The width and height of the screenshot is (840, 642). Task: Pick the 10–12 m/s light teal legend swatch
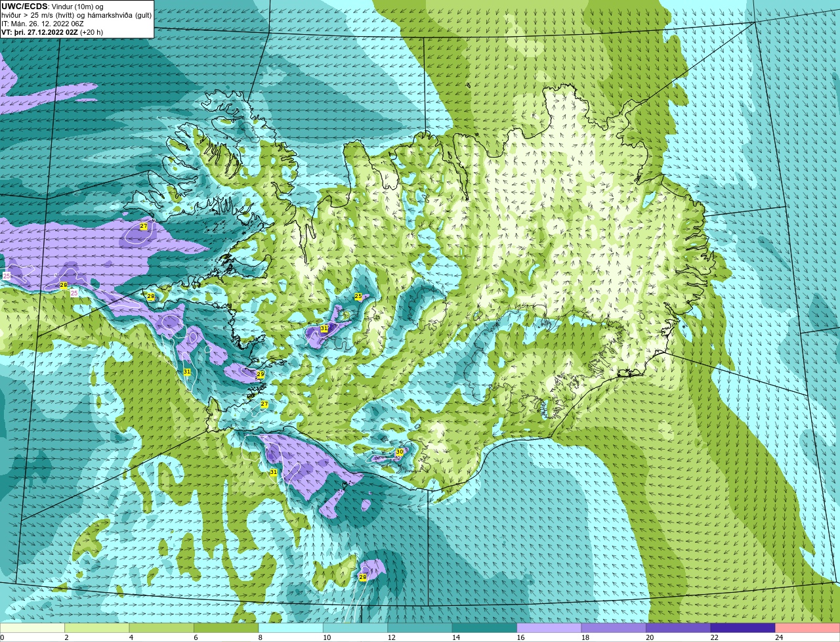click(356, 628)
